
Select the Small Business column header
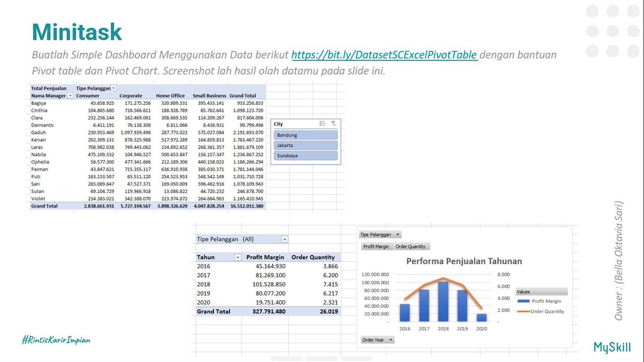209,95
